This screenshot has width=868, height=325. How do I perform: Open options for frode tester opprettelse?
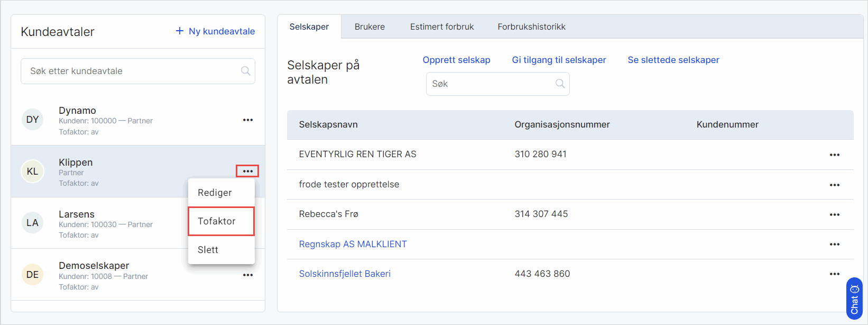(x=834, y=185)
